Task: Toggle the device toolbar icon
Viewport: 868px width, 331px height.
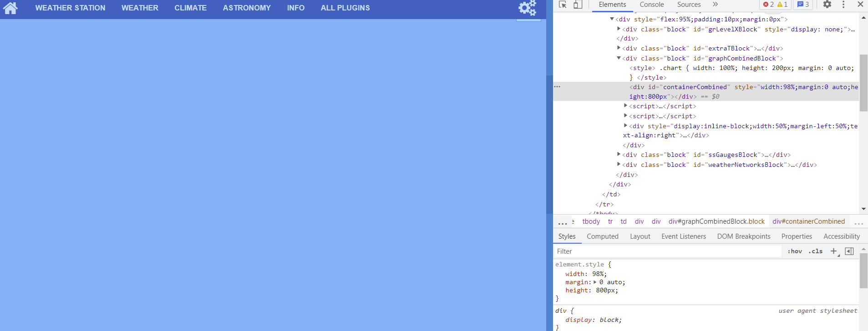Action: click(x=578, y=5)
